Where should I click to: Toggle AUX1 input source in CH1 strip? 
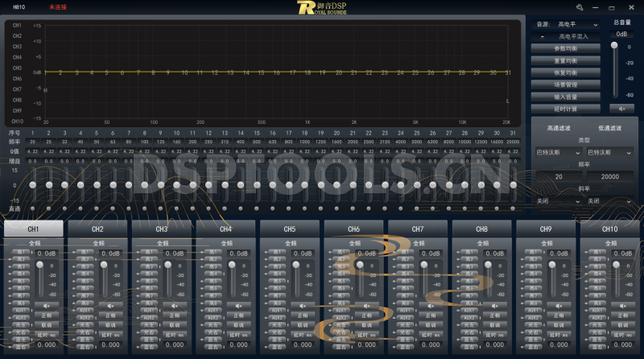click(21, 311)
